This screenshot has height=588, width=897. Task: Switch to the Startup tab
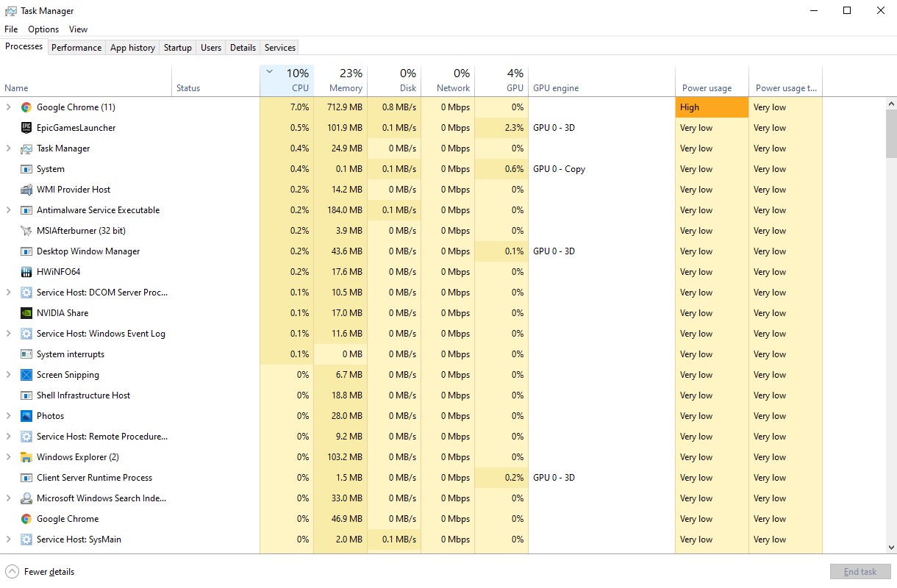click(178, 48)
